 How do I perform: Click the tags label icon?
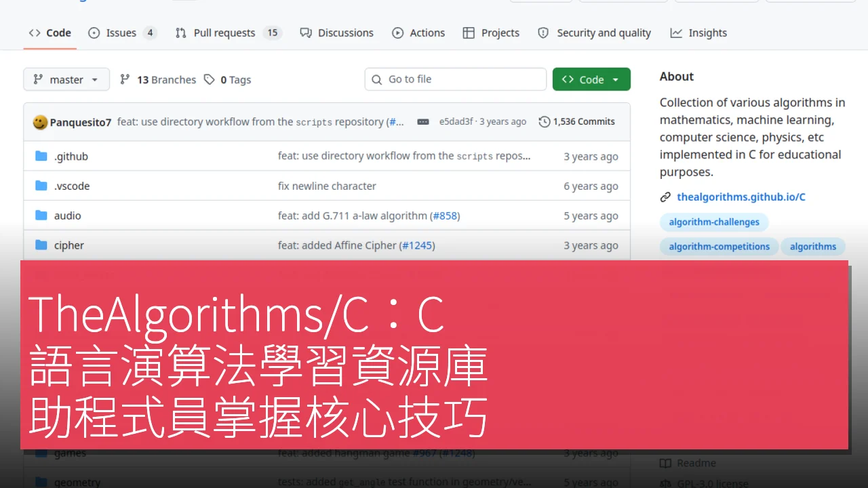pyautogui.click(x=210, y=79)
